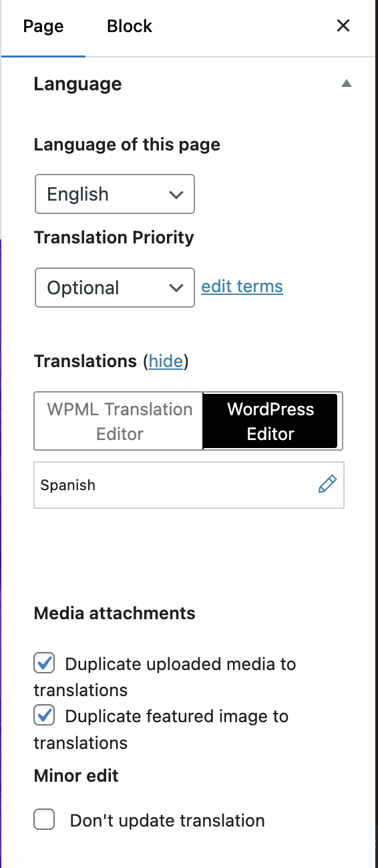Collapse the Language panel using the triangle arrow

(x=346, y=84)
